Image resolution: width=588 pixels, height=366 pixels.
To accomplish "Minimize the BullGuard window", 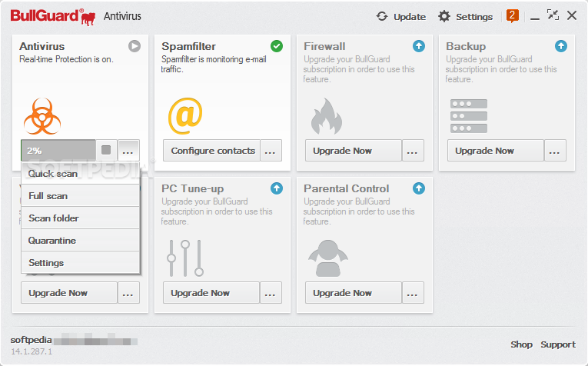I will pyautogui.click(x=535, y=17).
